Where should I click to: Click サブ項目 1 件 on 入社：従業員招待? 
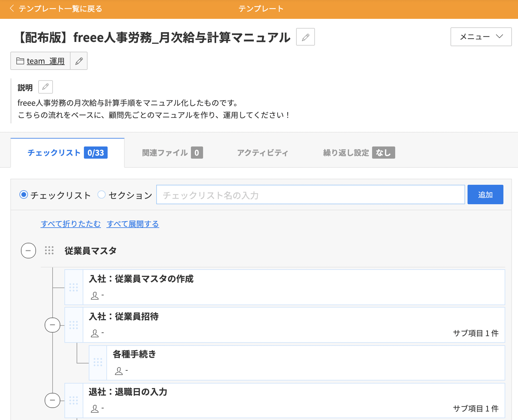[x=476, y=333]
